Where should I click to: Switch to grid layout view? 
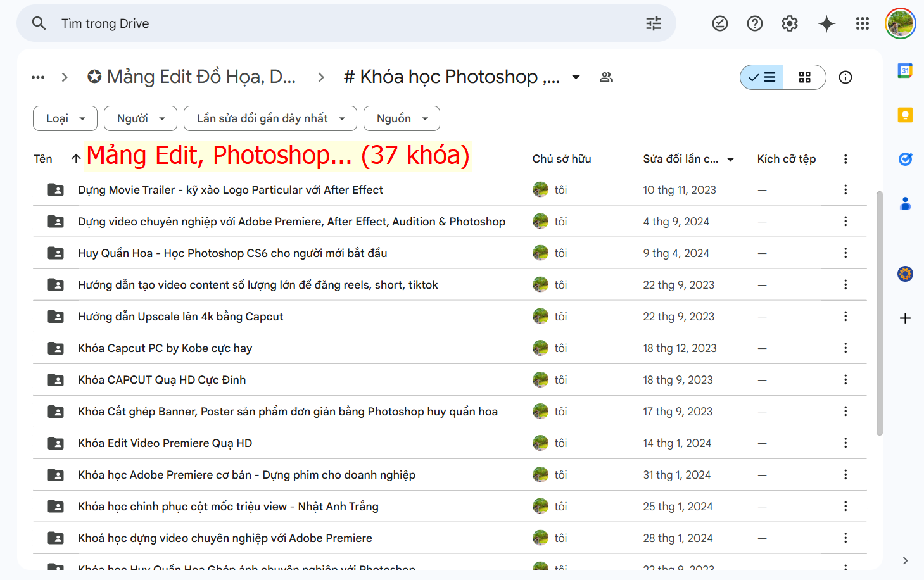[x=805, y=77]
